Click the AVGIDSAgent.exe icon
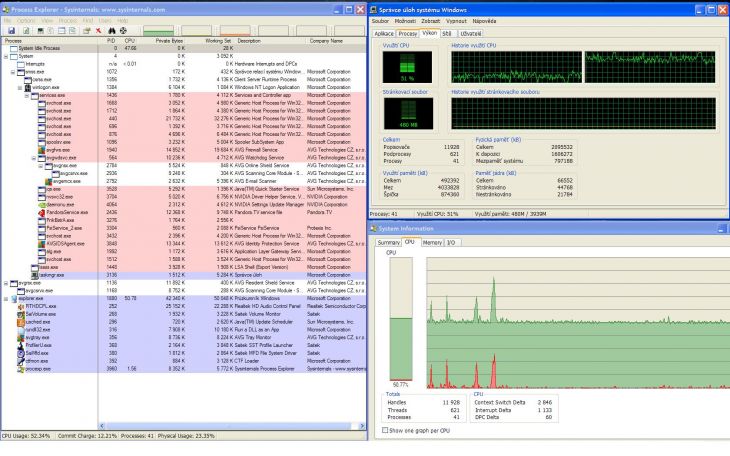The image size is (730, 456). point(42,244)
